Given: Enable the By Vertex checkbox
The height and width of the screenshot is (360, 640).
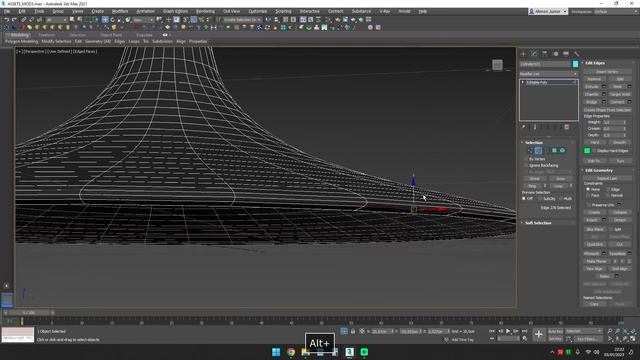Looking at the screenshot, I should coord(526,159).
